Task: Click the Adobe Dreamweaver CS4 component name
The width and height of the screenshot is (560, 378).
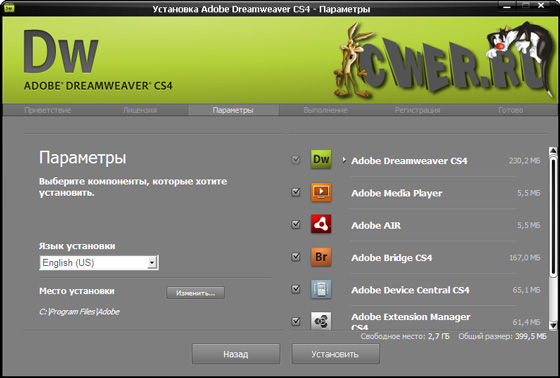Action: (409, 161)
